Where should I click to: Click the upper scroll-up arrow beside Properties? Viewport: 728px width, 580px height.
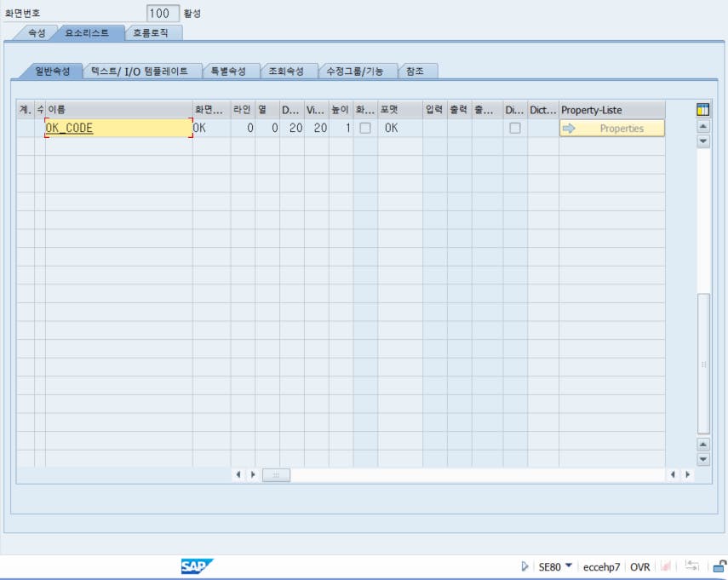coord(703,126)
